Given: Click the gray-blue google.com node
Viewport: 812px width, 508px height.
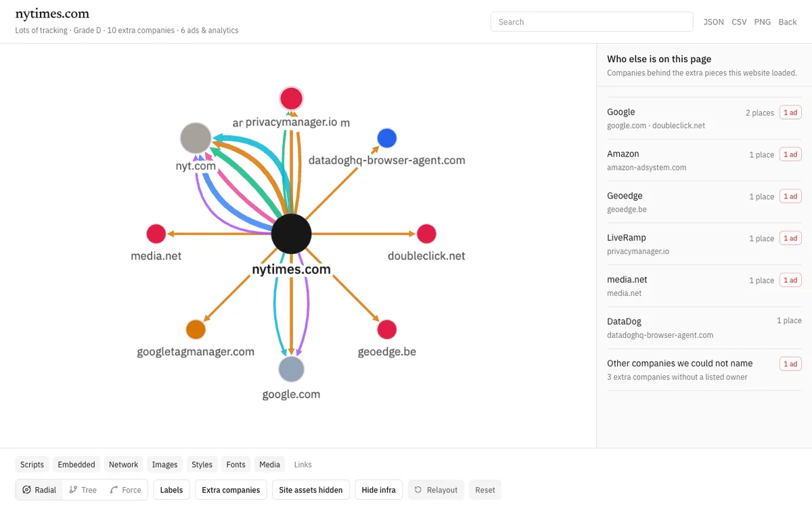Looking at the screenshot, I should [x=291, y=370].
